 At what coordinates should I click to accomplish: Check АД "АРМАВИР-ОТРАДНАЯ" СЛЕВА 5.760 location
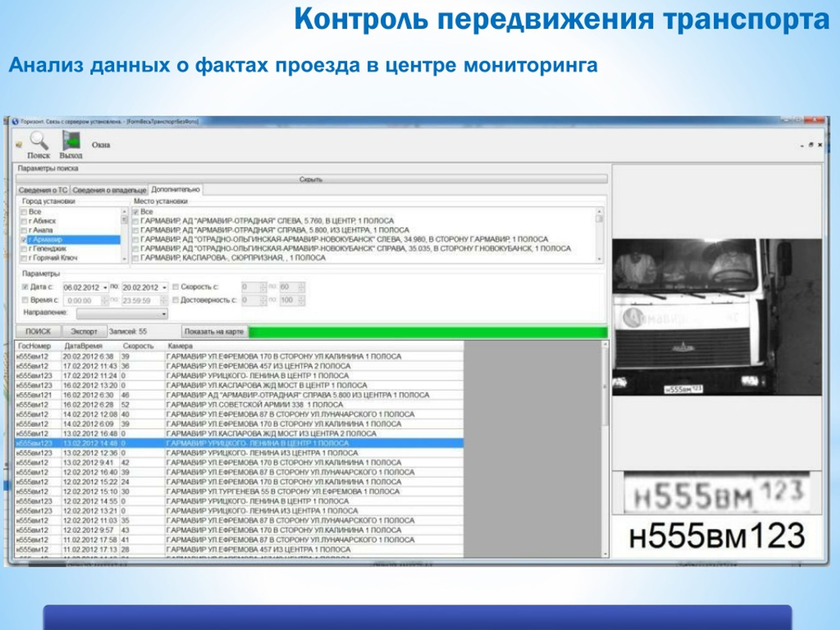[136, 221]
